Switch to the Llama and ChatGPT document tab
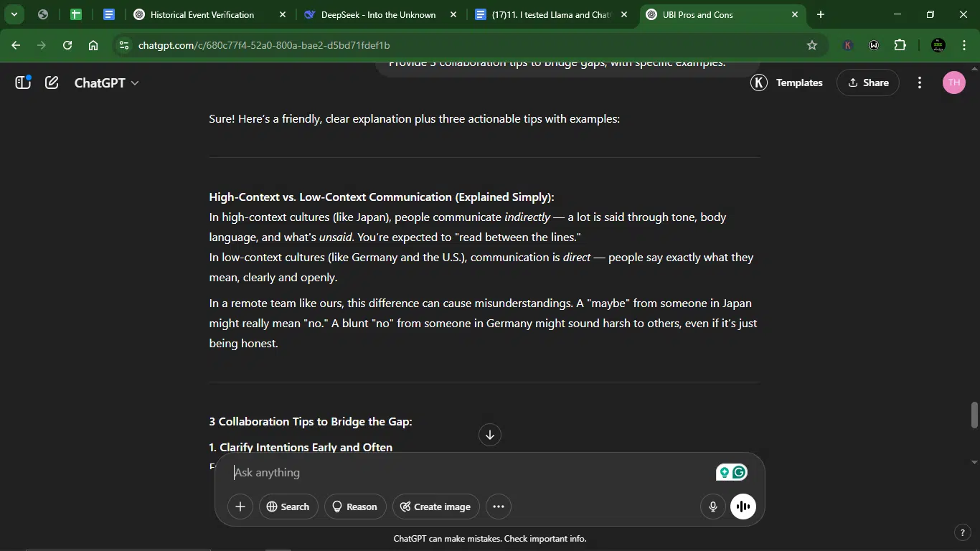The image size is (980, 551). click(550, 14)
